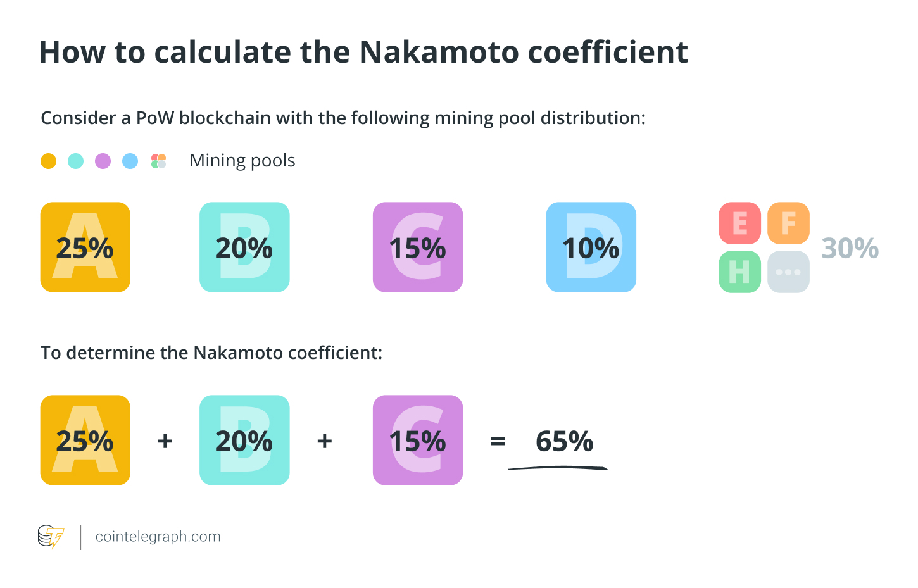918x588 pixels.
Task: Select the purple legend dot
Action: (103, 161)
